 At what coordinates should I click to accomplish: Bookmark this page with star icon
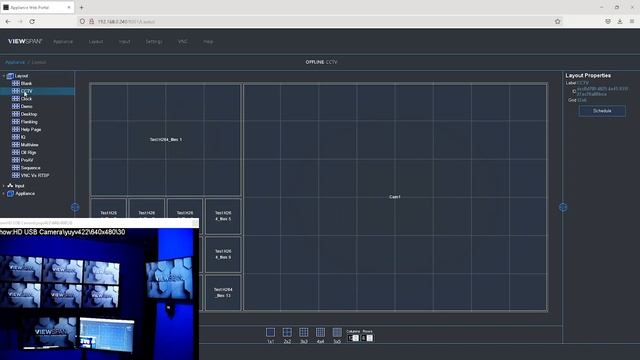click(558, 21)
